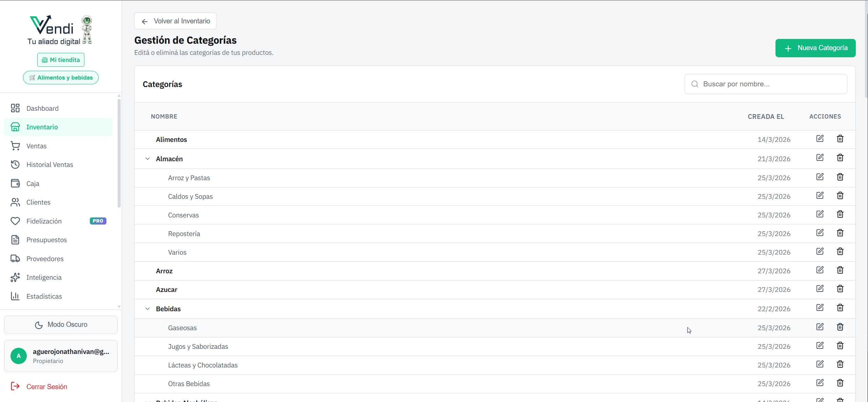The height and width of the screenshot is (402, 868).
Task: Collapse the Almacén category chevron
Action: (x=147, y=158)
